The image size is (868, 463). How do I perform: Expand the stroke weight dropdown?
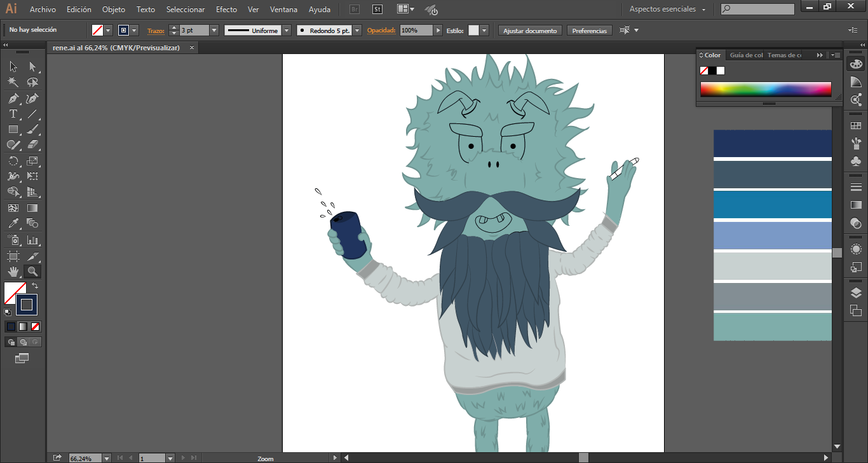click(x=214, y=31)
